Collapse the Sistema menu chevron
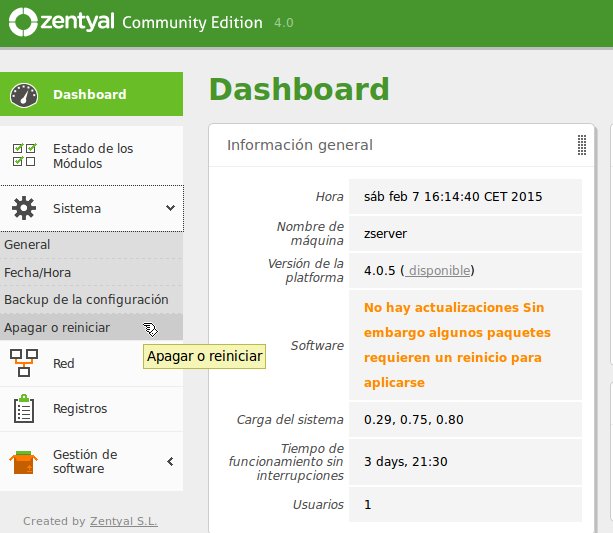 point(170,208)
